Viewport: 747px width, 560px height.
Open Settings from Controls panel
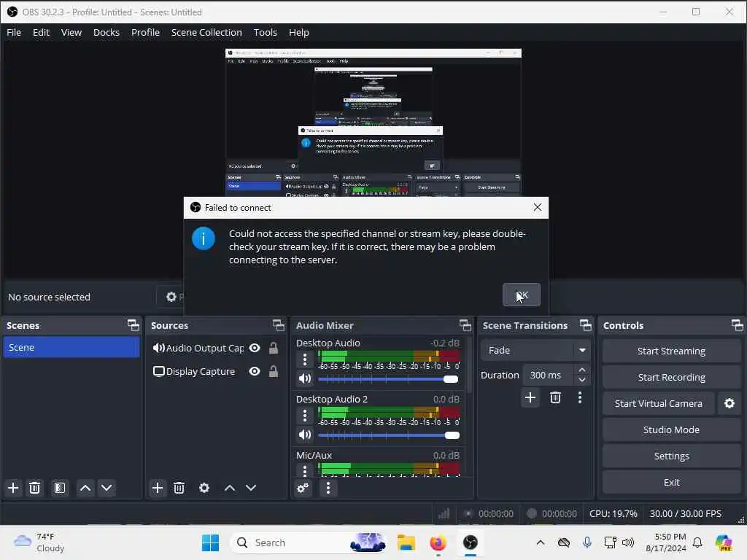[671, 456]
